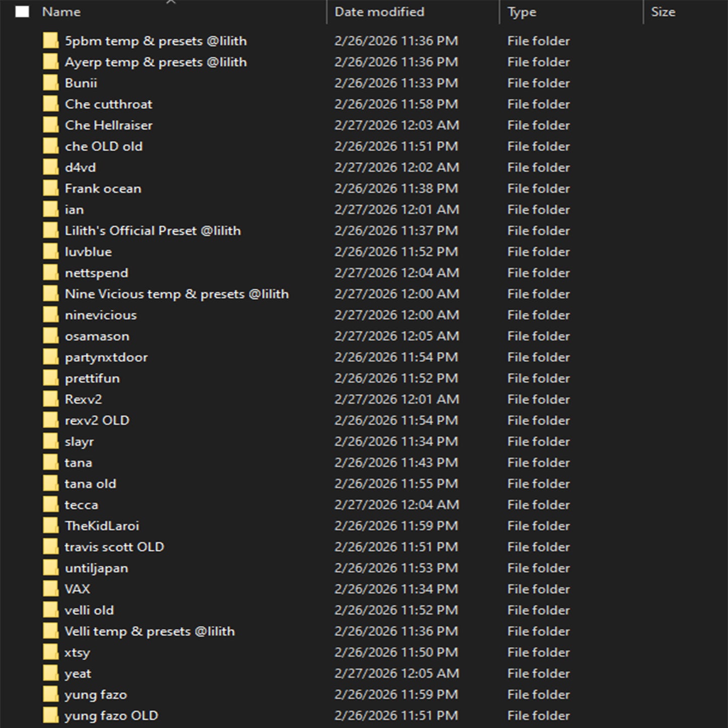
Task: Click the xtsy date 11:50 PM
Action: point(396,652)
